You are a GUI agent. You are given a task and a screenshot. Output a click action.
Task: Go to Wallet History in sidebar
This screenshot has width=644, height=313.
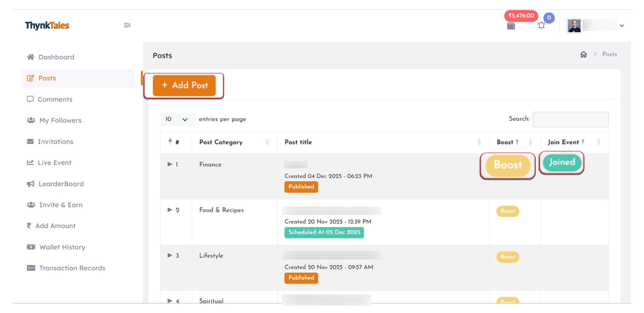tap(62, 247)
